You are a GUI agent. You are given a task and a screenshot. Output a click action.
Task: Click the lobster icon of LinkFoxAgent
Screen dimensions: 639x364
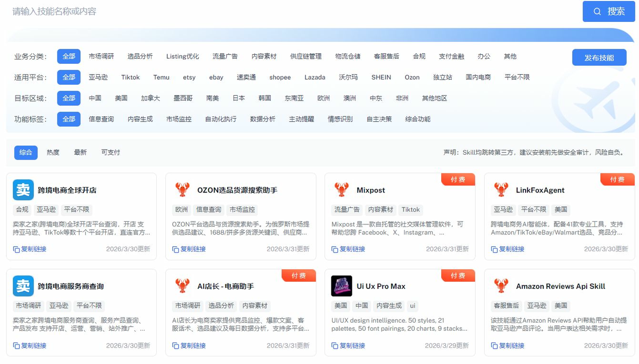click(x=501, y=190)
